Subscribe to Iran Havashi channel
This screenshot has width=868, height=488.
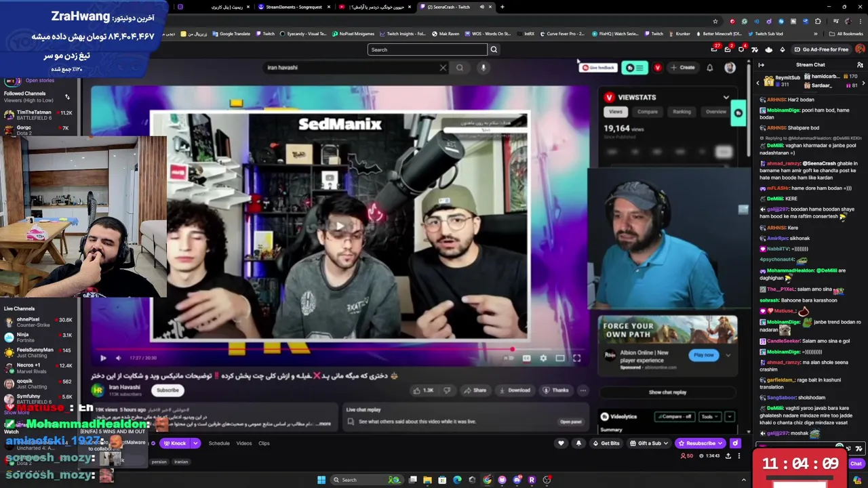pyautogui.click(x=167, y=390)
